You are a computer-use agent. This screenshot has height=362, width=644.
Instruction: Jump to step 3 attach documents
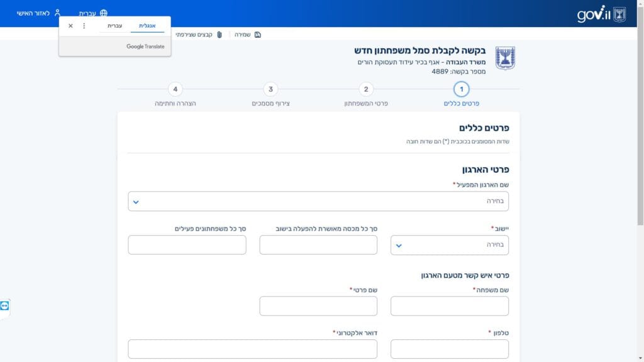tap(270, 90)
